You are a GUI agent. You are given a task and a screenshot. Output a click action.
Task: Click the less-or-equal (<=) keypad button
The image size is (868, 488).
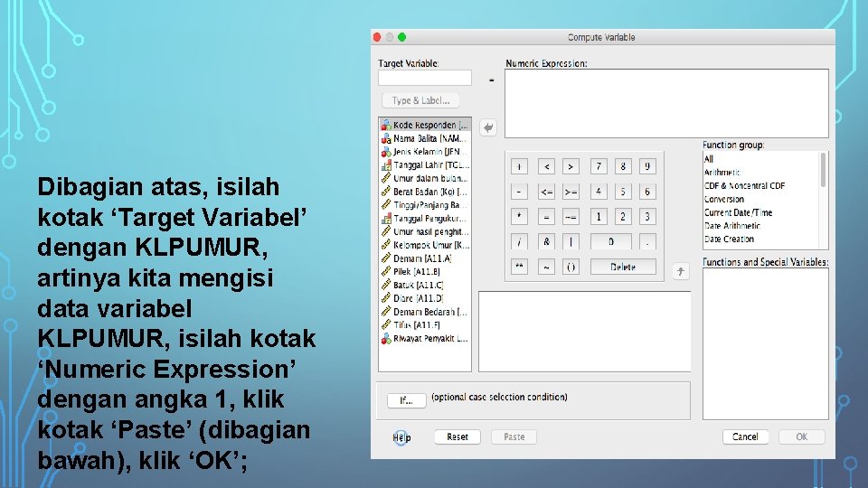546,192
